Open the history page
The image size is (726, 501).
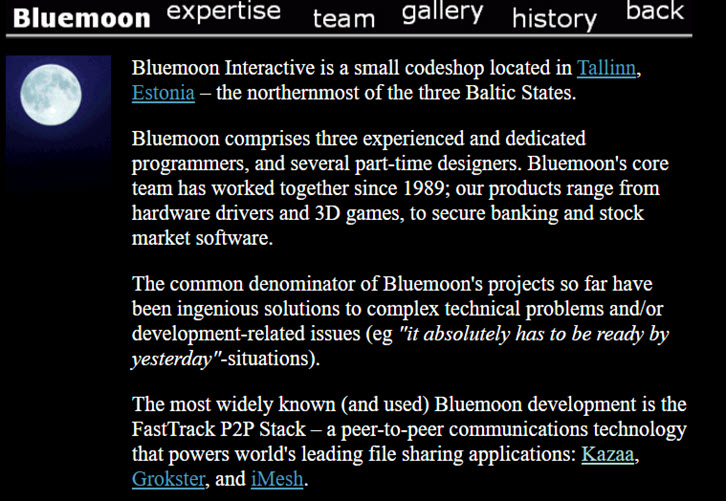554,19
